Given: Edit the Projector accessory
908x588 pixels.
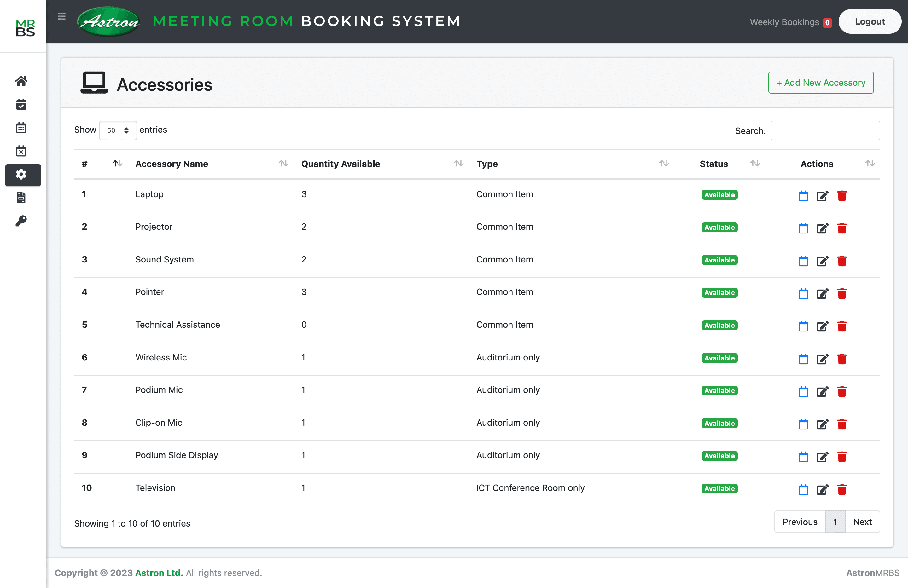Looking at the screenshot, I should click(822, 228).
